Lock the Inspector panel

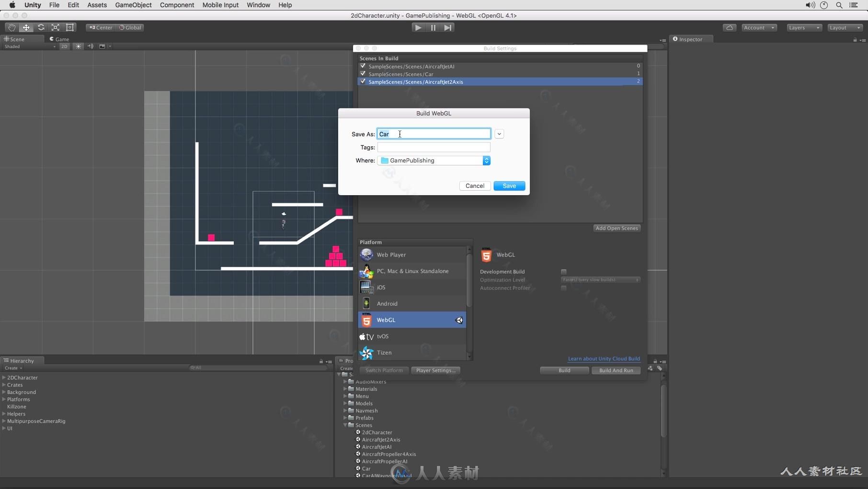point(855,39)
